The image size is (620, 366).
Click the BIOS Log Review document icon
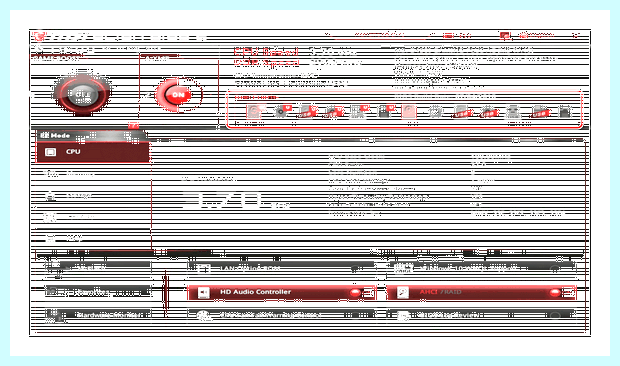403,315
